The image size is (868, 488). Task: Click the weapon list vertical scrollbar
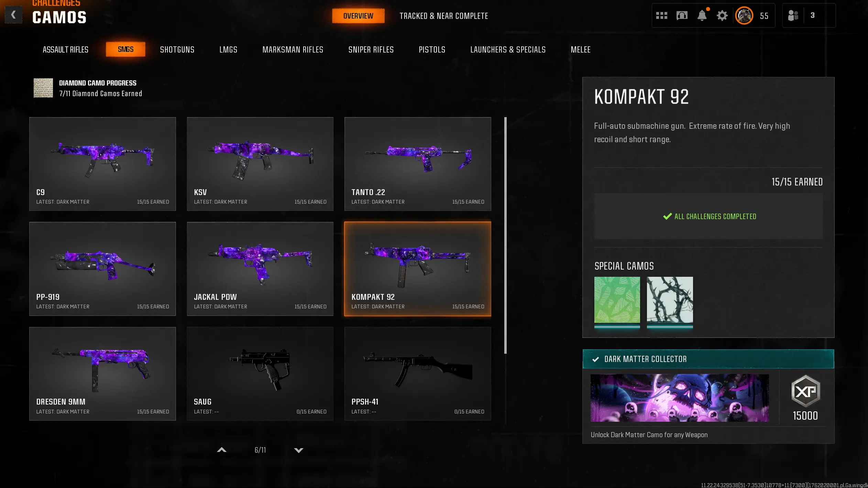pos(505,235)
